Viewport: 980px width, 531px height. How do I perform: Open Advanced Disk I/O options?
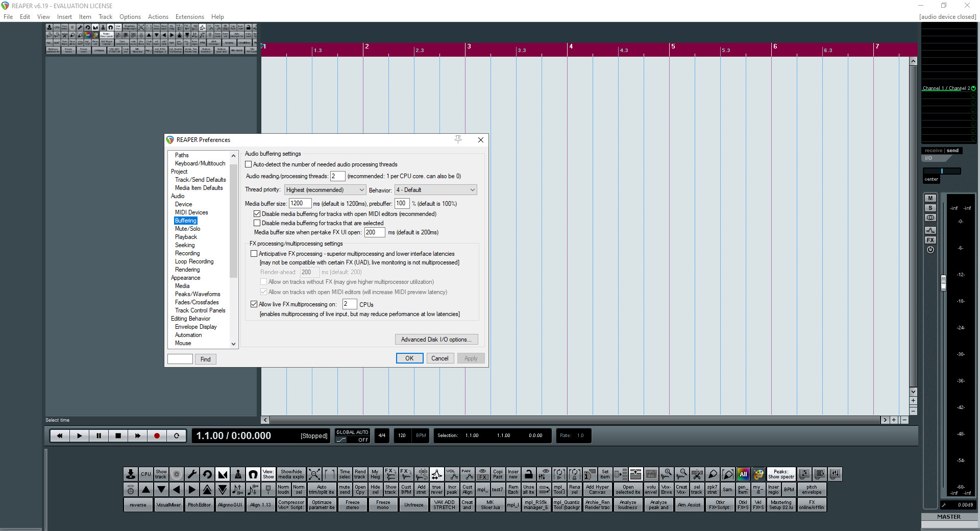pyautogui.click(x=436, y=340)
